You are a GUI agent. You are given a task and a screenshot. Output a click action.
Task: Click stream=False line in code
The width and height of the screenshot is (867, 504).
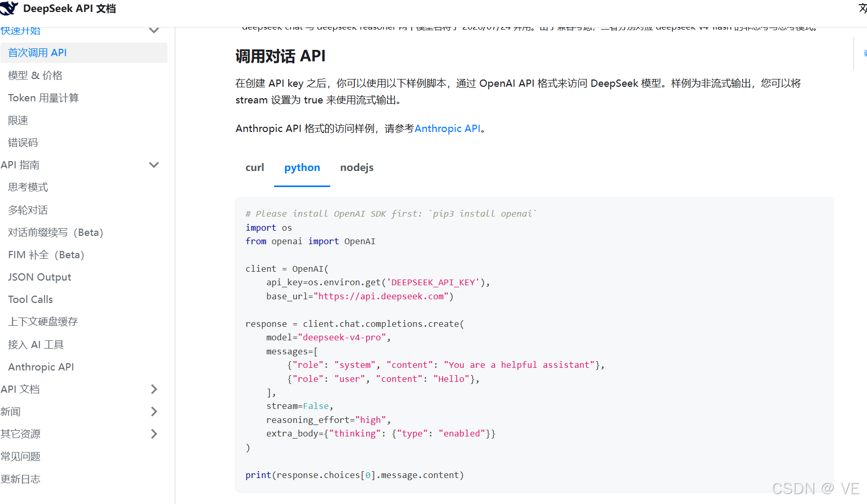(x=300, y=406)
